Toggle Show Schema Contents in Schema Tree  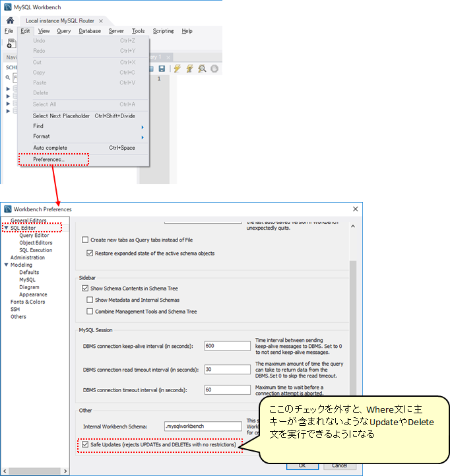tap(85, 289)
